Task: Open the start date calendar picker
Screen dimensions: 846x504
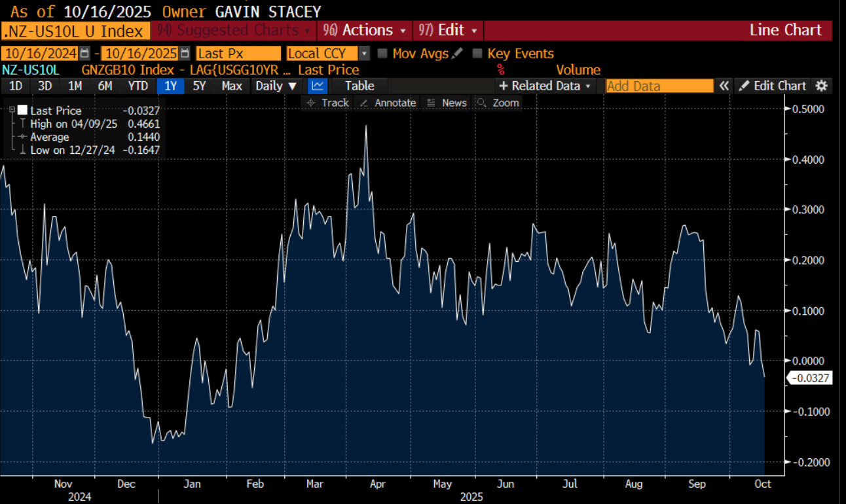Action: (84, 54)
